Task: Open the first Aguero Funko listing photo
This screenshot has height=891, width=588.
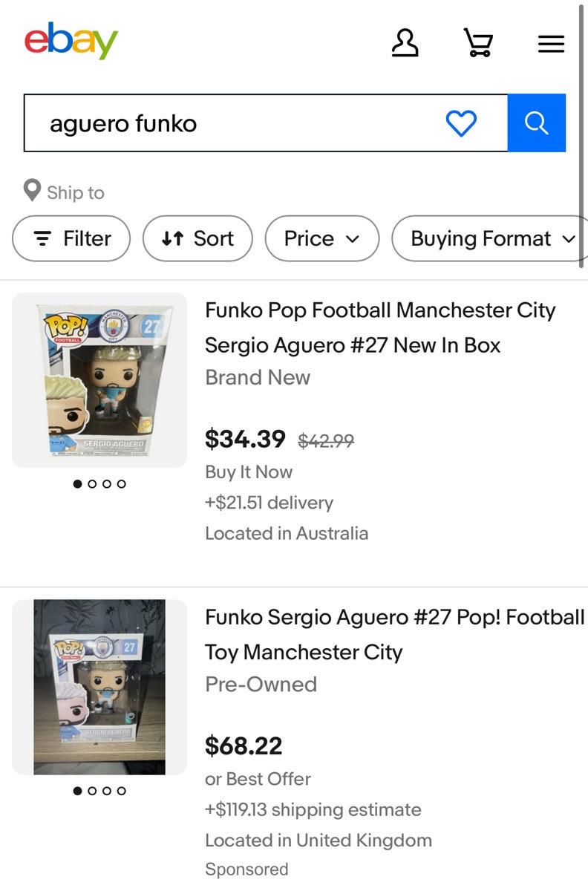Action: [x=99, y=380]
